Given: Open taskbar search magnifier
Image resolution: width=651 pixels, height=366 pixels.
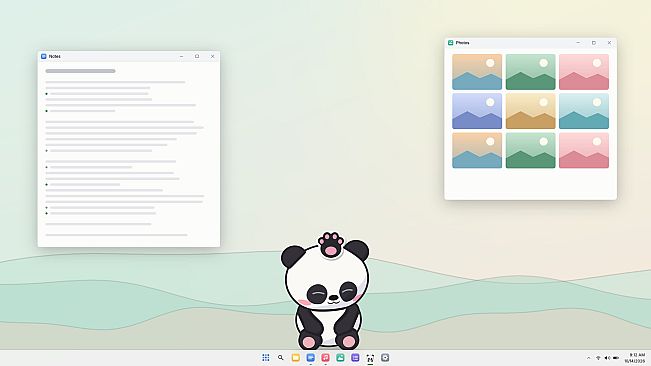Looking at the screenshot, I should tap(281, 358).
